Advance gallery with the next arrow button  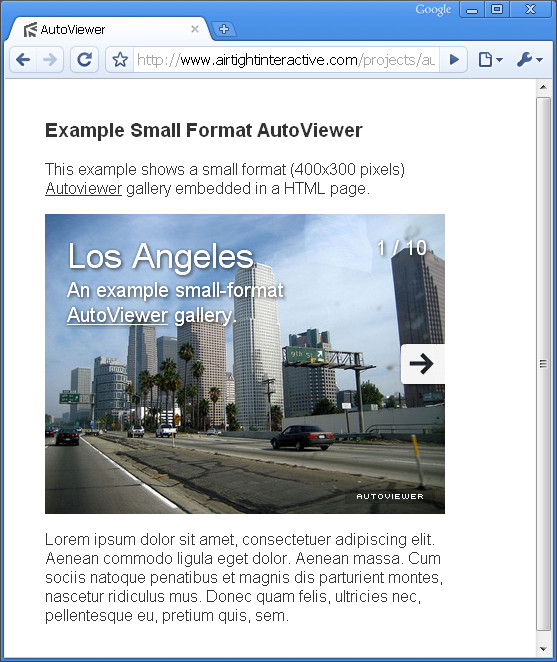[422, 364]
